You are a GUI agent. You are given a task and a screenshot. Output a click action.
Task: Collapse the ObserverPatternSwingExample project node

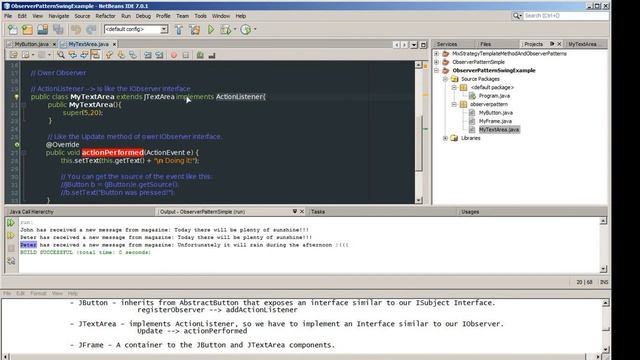pos(436,71)
